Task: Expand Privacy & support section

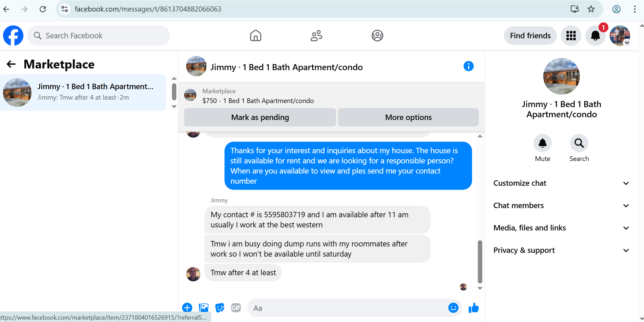Action: click(x=561, y=250)
